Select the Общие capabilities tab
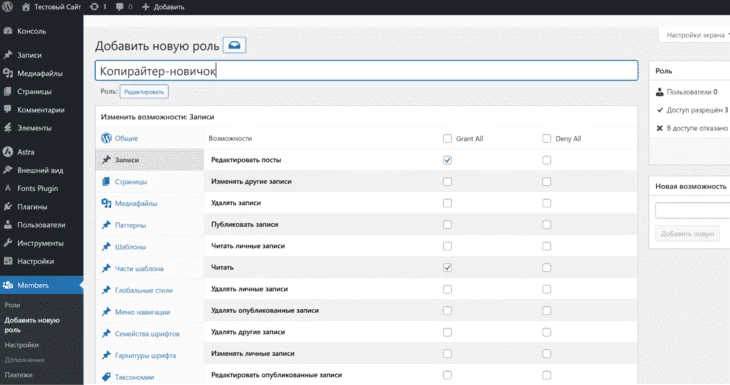 point(149,138)
